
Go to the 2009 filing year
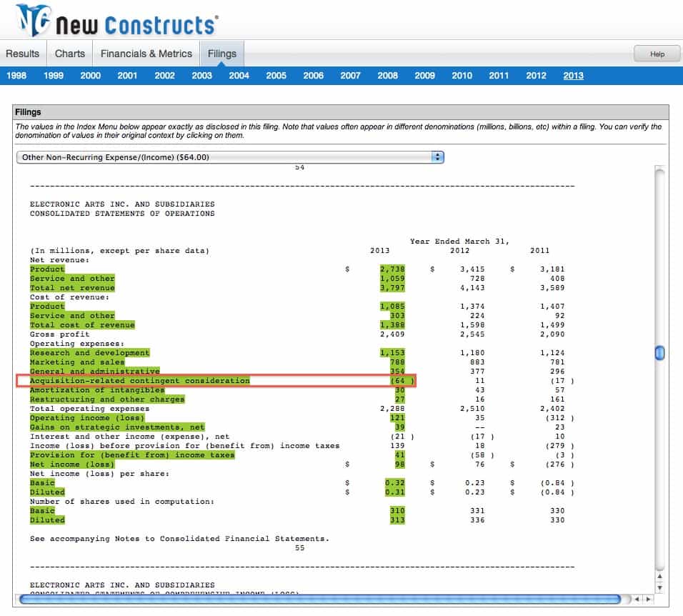425,76
